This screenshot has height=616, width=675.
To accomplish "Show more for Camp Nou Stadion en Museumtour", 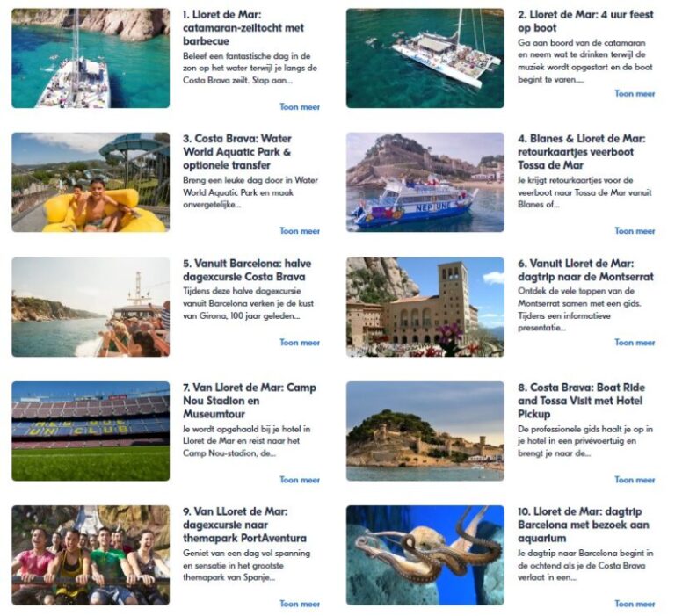I will 300,480.
